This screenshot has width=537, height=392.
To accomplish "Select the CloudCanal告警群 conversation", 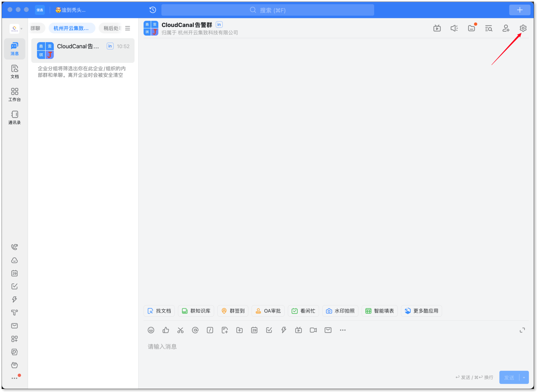I will click(x=83, y=50).
